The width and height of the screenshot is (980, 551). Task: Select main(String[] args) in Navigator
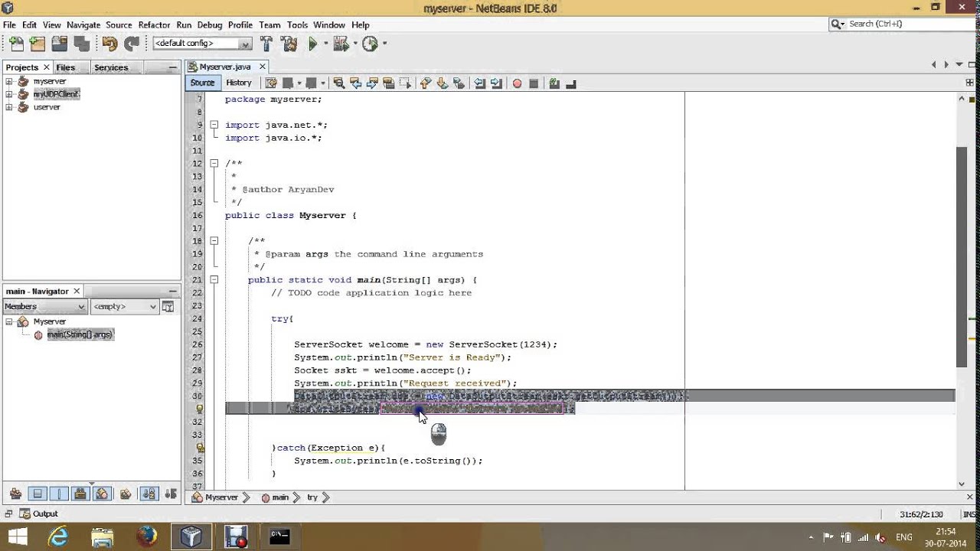click(x=80, y=334)
